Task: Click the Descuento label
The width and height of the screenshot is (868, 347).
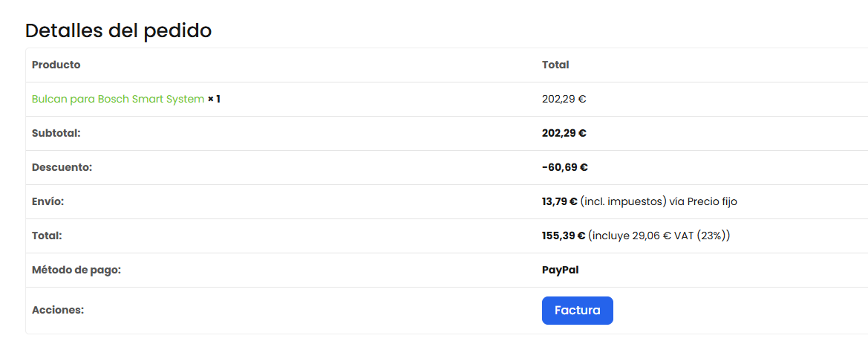Action: click(62, 167)
